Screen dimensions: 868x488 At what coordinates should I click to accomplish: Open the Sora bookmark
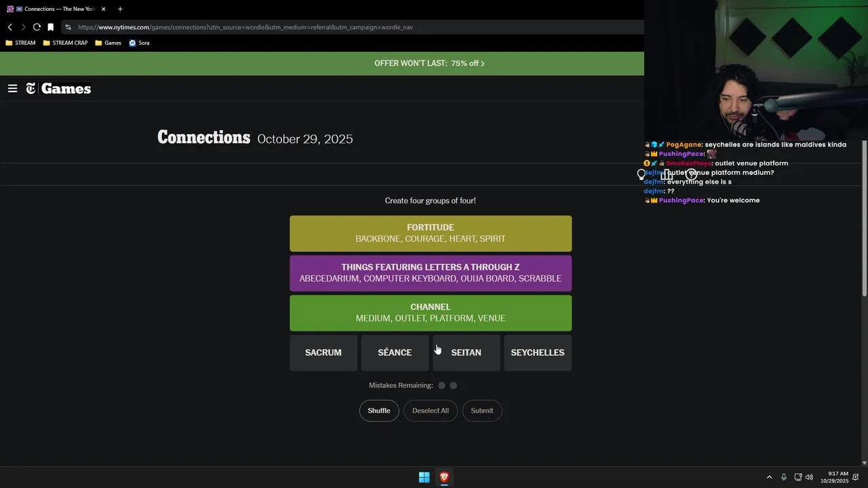pyautogui.click(x=139, y=43)
